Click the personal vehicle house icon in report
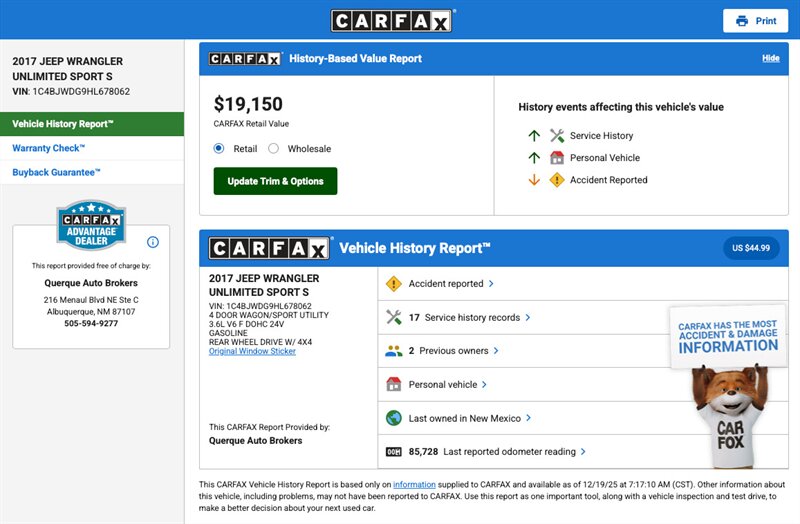This screenshot has width=800, height=524. click(x=394, y=384)
